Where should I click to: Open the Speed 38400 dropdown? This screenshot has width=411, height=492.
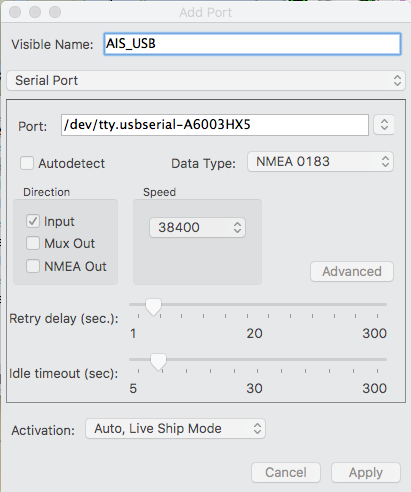197,228
